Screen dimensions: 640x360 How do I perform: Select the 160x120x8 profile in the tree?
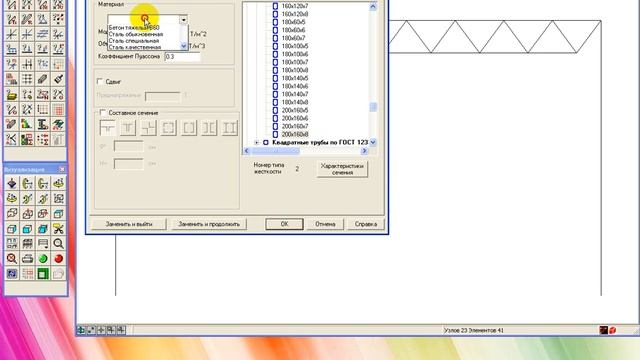(x=295, y=14)
